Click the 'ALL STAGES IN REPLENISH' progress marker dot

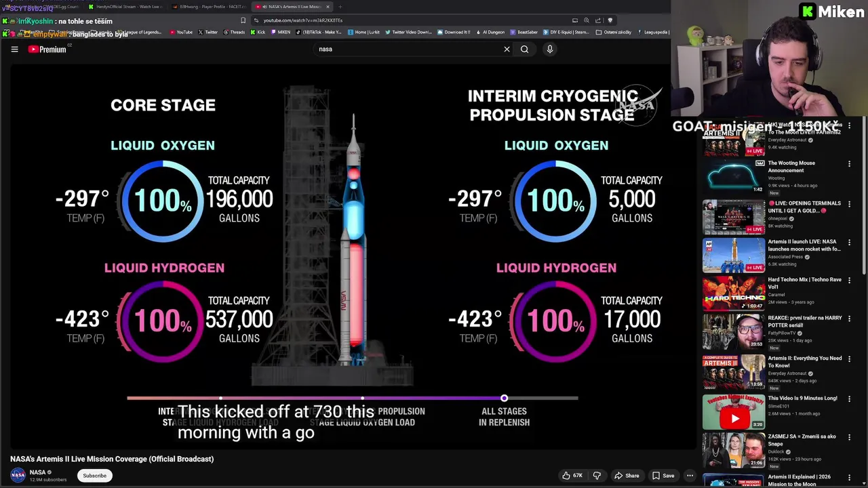(504, 398)
